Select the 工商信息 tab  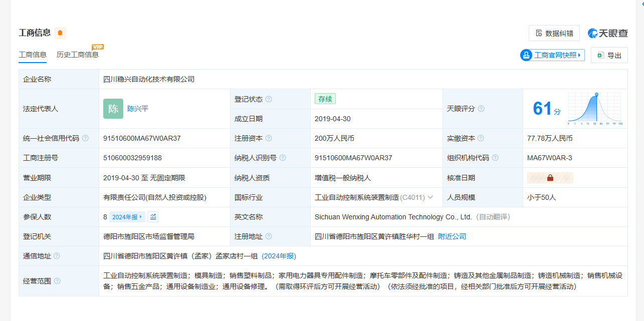[x=33, y=55]
